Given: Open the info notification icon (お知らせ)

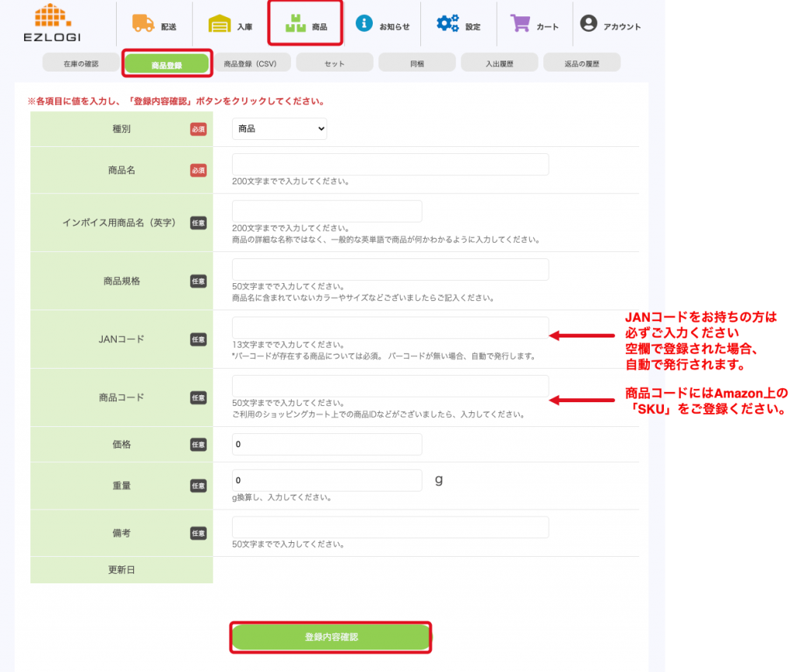Looking at the screenshot, I should click(x=363, y=23).
